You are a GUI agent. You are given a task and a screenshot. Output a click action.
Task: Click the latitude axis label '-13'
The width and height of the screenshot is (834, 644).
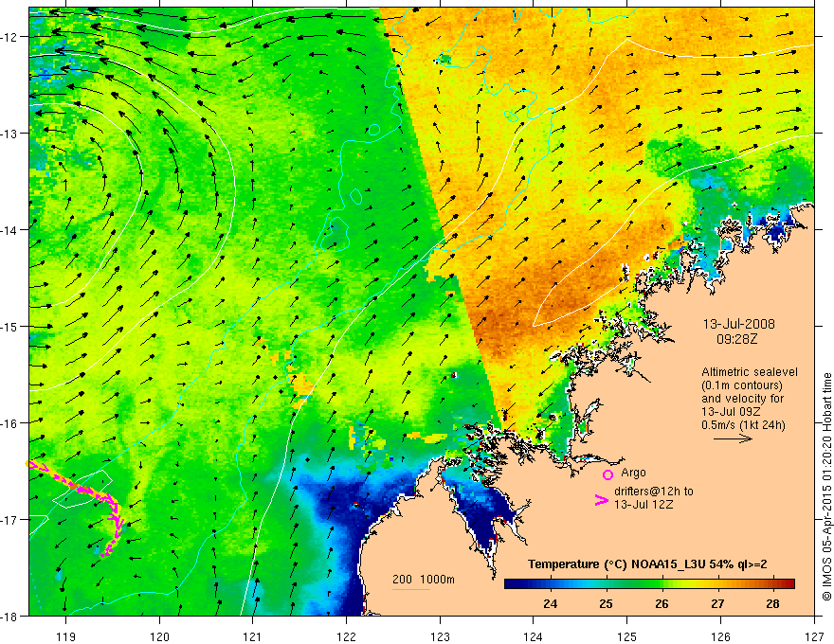pos(9,134)
